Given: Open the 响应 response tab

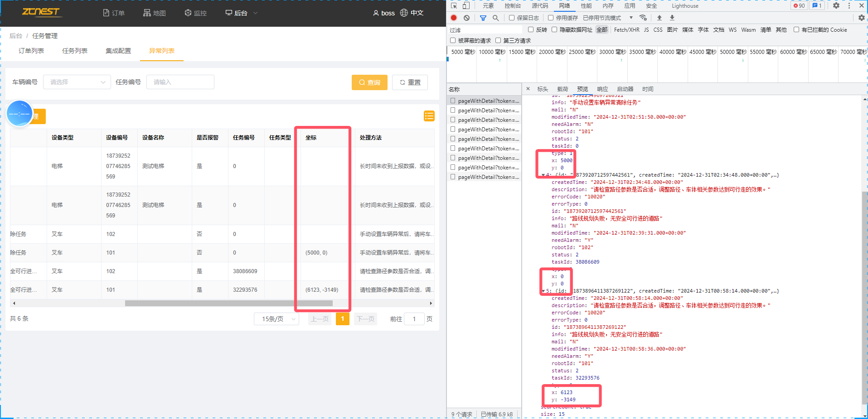Looking at the screenshot, I should coord(602,89).
